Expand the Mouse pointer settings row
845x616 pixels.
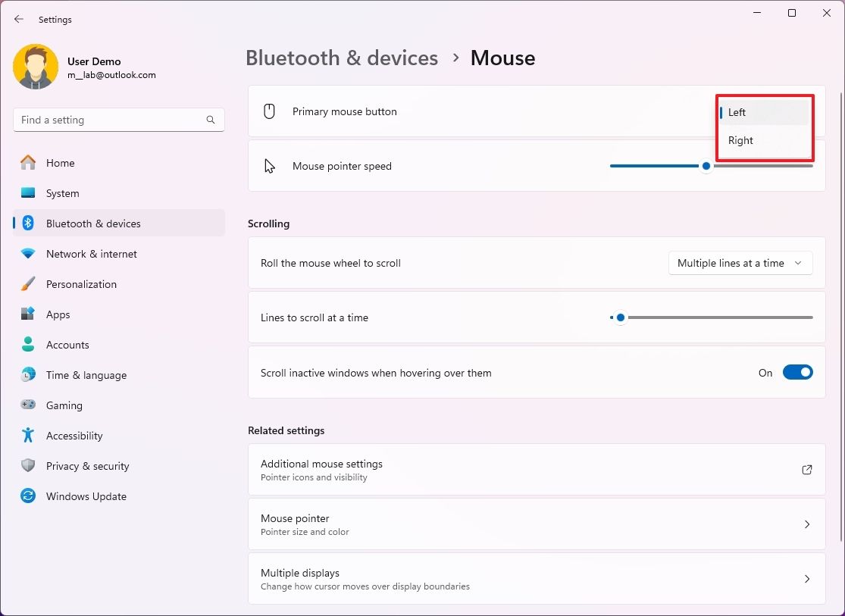click(x=806, y=524)
